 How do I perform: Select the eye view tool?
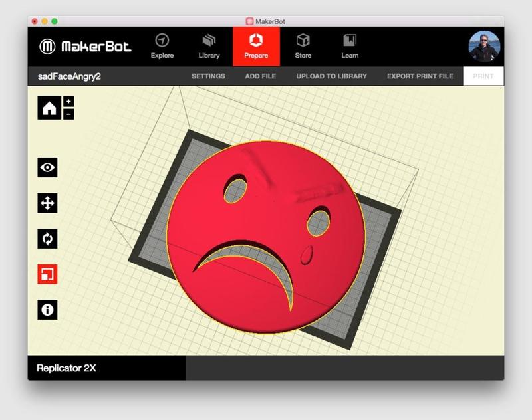point(47,167)
